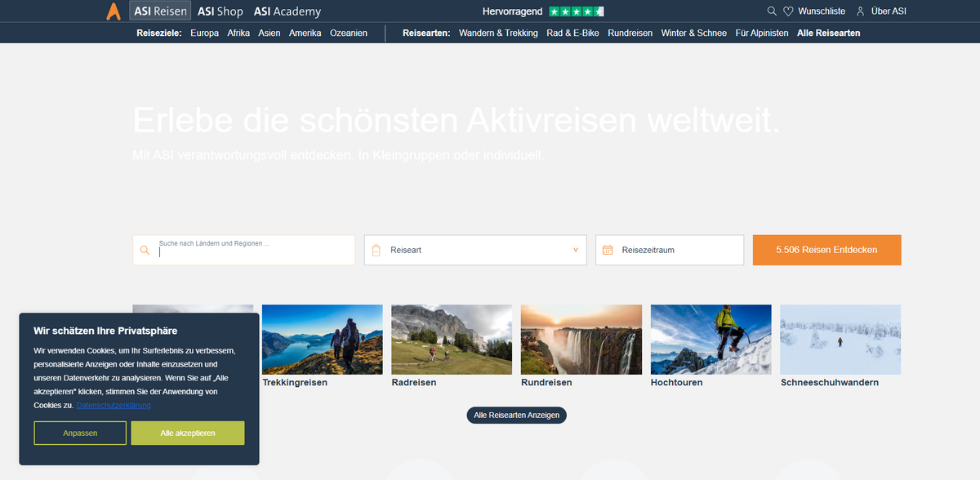Switch to ASI Shop
980x480 pixels.
pos(220,11)
